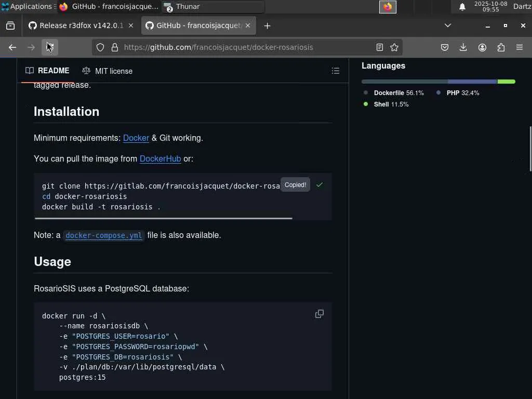
Task: Click the Installation heading
Action: [66, 112]
